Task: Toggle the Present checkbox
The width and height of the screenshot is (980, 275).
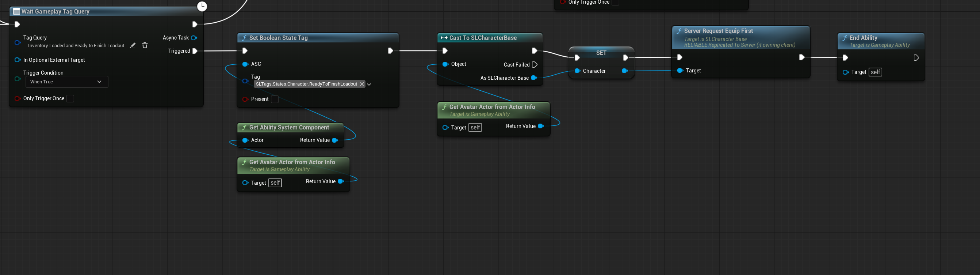Action: [x=275, y=99]
